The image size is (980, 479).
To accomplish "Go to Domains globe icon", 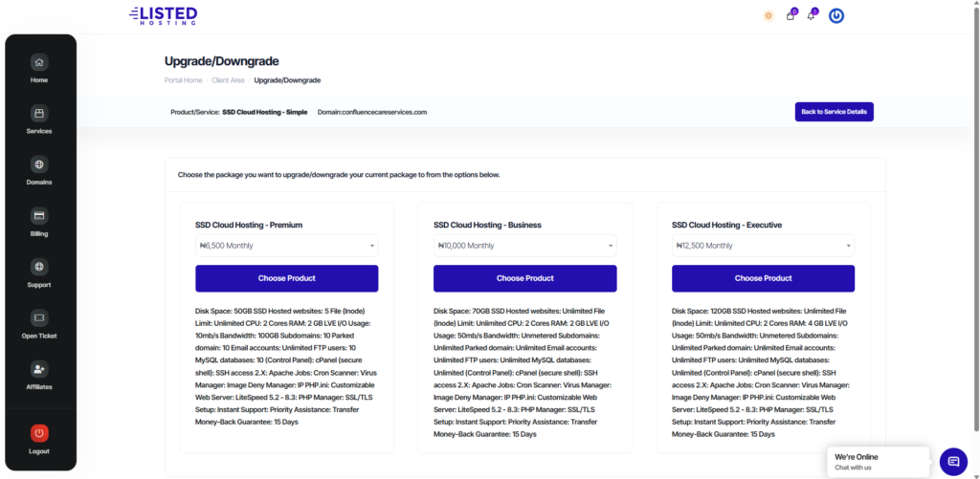I will (38, 164).
